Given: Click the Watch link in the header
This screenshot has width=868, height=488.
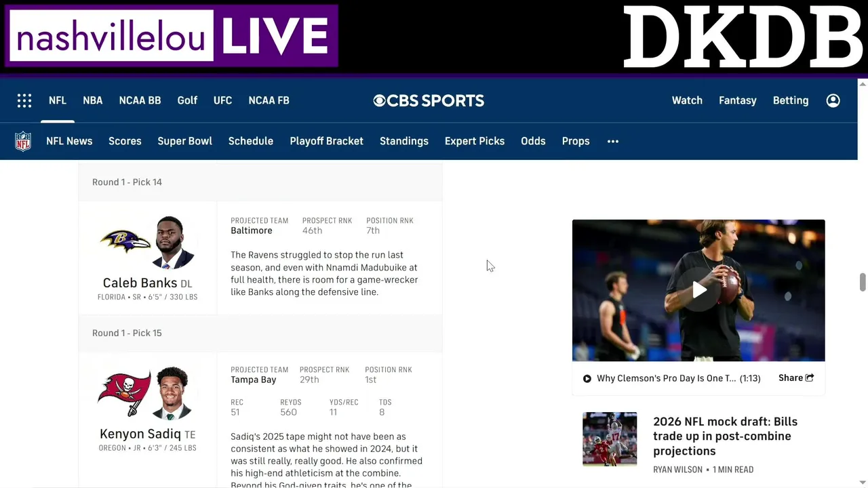Looking at the screenshot, I should coord(687,100).
